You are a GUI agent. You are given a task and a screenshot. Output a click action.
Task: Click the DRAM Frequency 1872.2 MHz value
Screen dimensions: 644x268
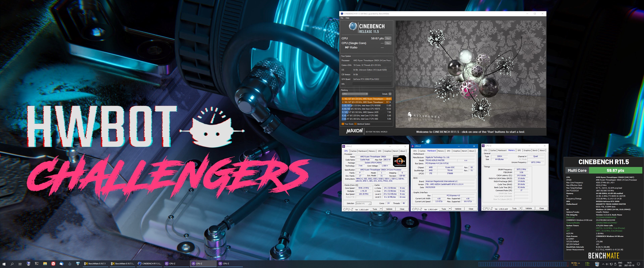[x=521, y=170]
